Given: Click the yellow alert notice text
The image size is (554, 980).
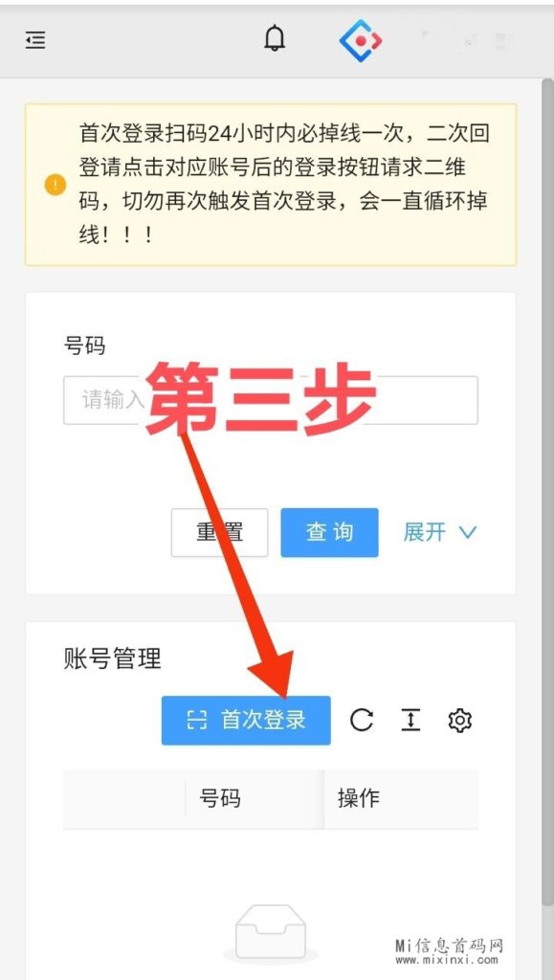Looking at the screenshot, I should [x=283, y=185].
